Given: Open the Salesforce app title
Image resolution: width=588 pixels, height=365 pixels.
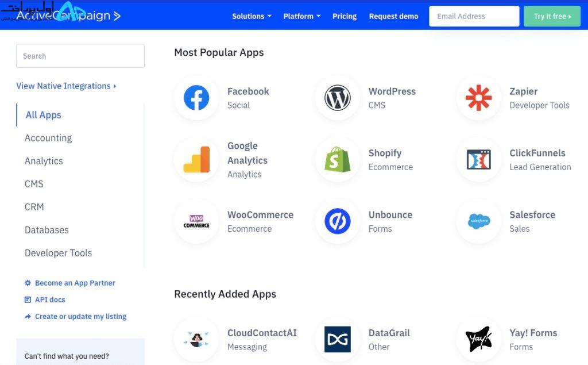Looking at the screenshot, I should point(532,215).
